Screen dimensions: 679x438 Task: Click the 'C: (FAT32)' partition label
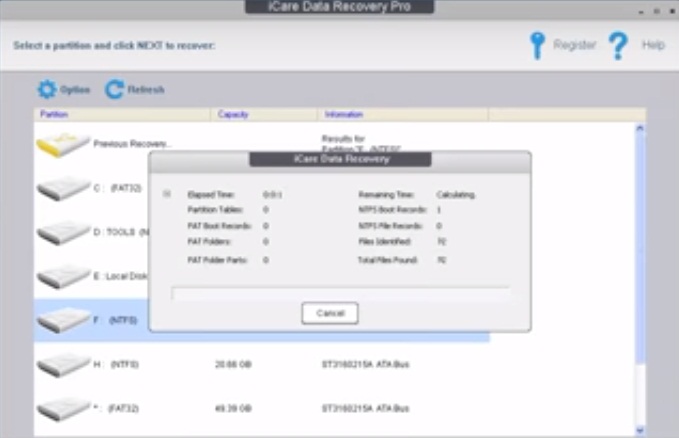117,188
